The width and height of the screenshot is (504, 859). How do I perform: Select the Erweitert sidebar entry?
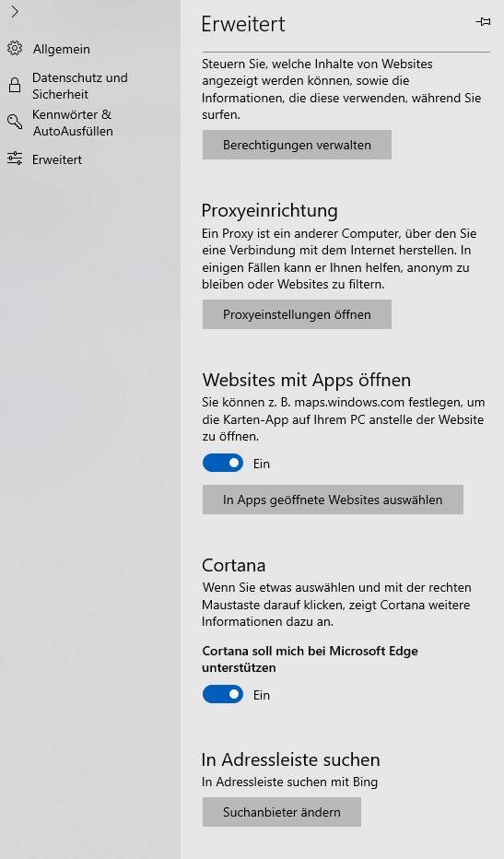click(57, 159)
